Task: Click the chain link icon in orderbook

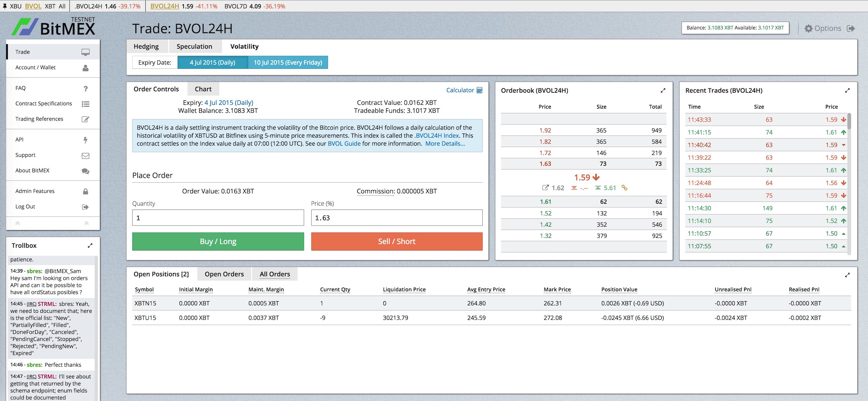Action: 624,187
